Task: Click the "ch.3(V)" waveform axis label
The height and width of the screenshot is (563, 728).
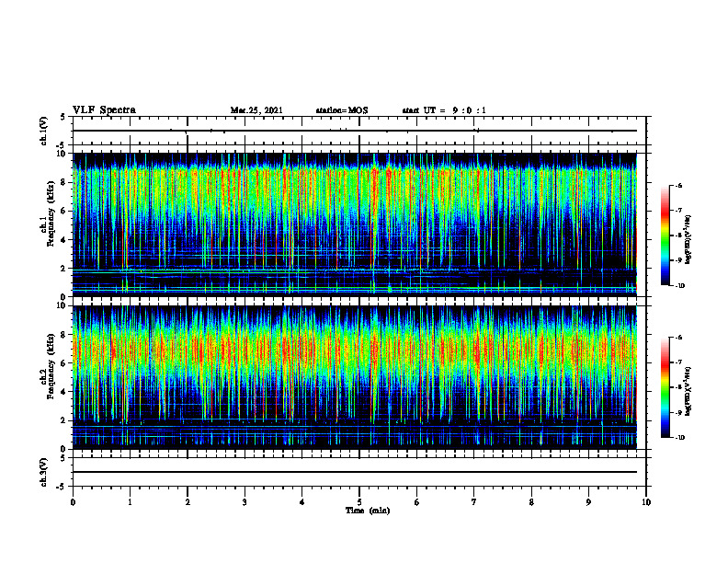Action: [44, 472]
